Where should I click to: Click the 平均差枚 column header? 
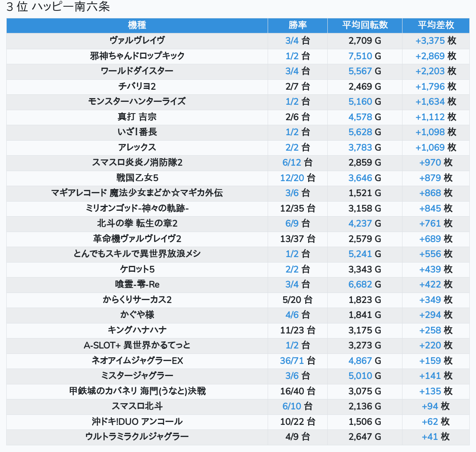coord(435,25)
